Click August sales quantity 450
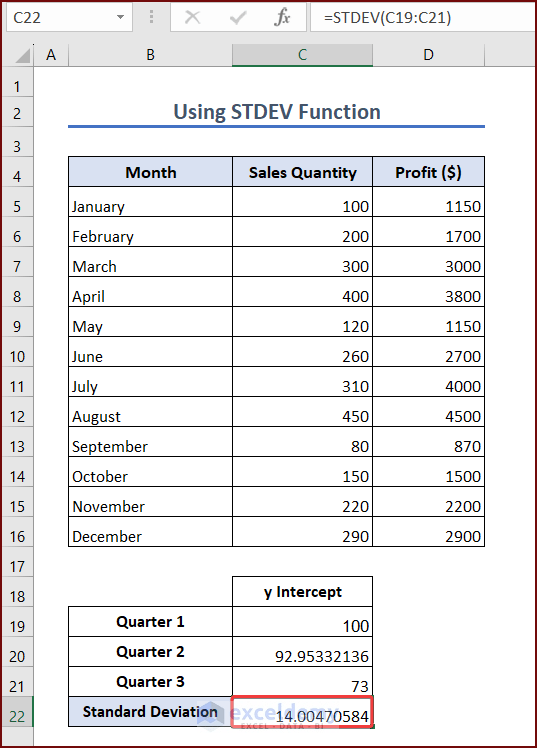 coord(302,412)
